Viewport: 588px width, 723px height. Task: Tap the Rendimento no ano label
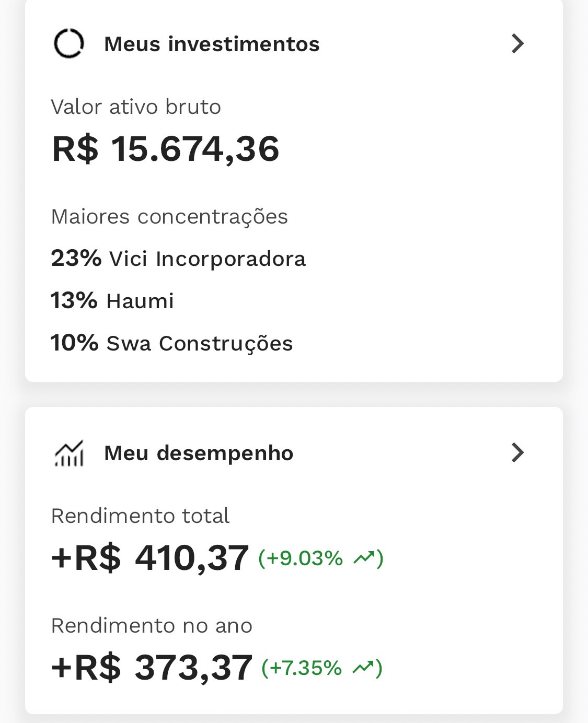(152, 626)
